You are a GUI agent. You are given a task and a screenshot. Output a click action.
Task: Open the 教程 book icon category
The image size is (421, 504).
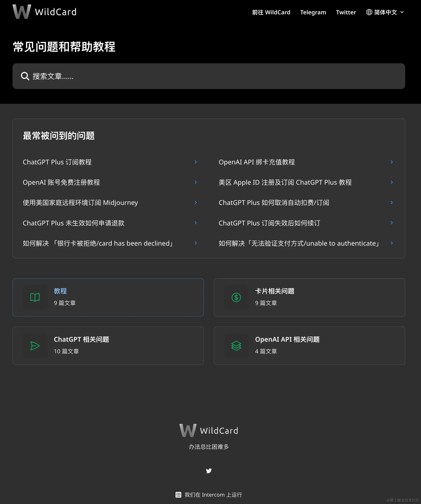(x=35, y=297)
